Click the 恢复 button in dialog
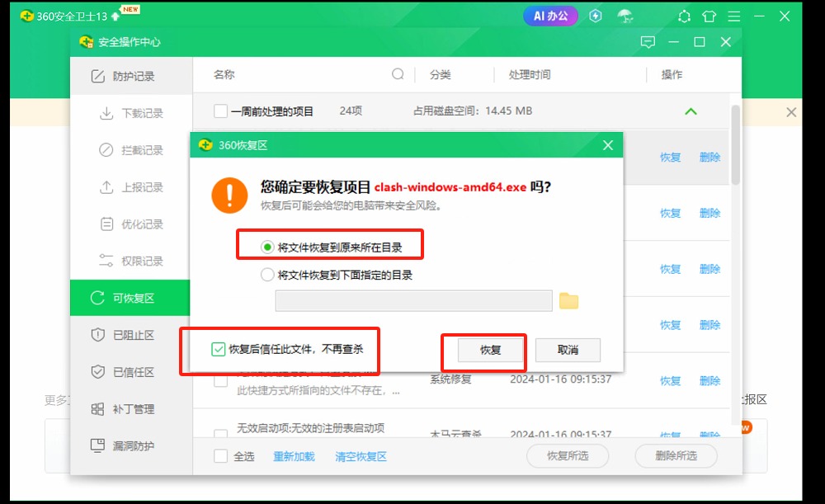825x504 pixels. tap(490, 350)
